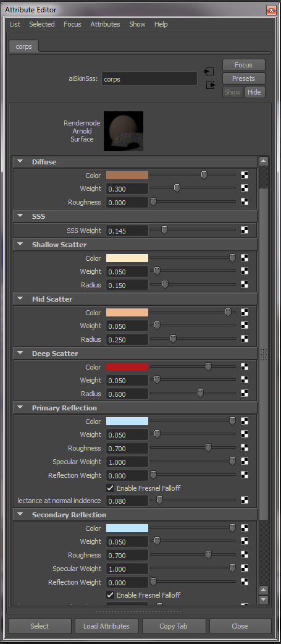Open the Deep Scatter red color swatch
The height and width of the screenshot is (644, 281).
pos(127,366)
